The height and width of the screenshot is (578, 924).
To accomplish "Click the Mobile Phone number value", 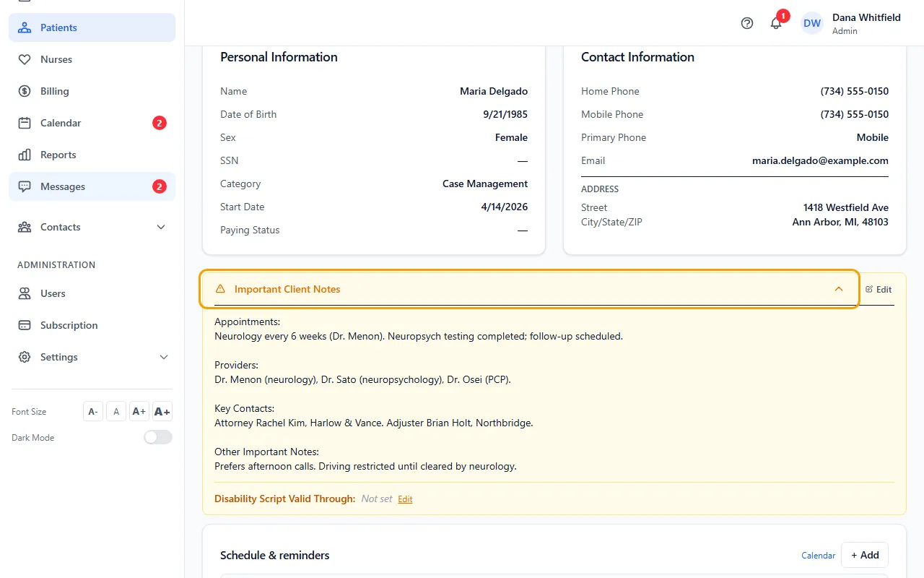I will (855, 114).
